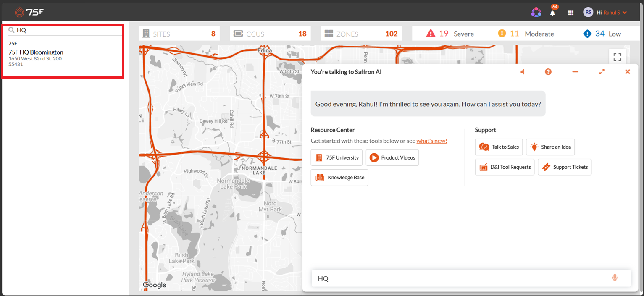Viewport: 644px width, 296px height.
Task: Click the orange Moderate alert icon
Action: (x=502, y=33)
